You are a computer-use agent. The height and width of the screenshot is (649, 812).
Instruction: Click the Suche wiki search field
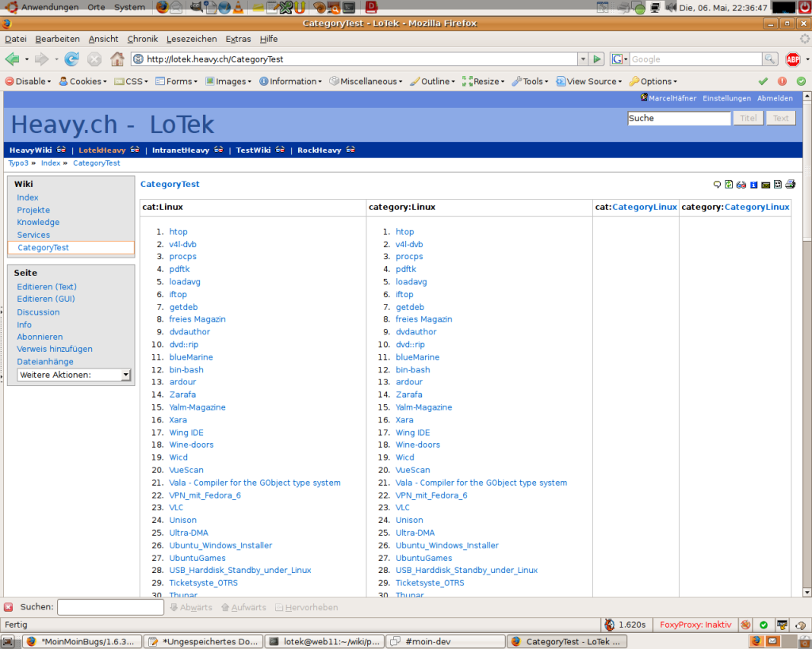click(x=679, y=118)
